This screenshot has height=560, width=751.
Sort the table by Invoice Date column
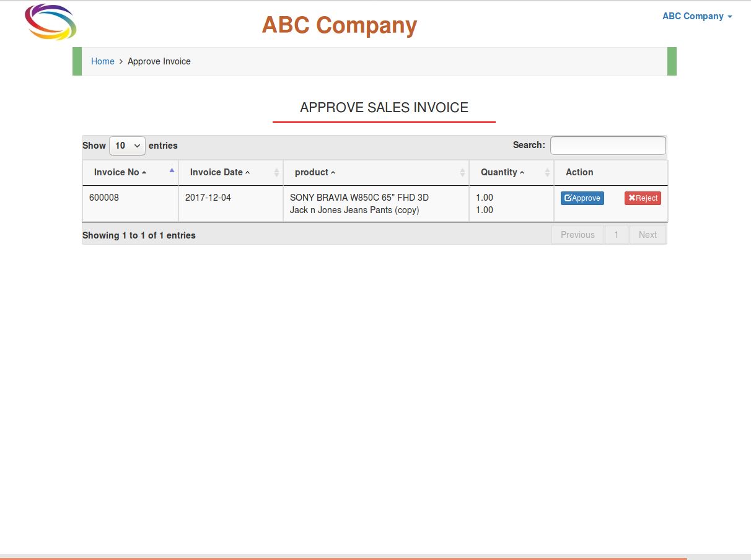230,172
